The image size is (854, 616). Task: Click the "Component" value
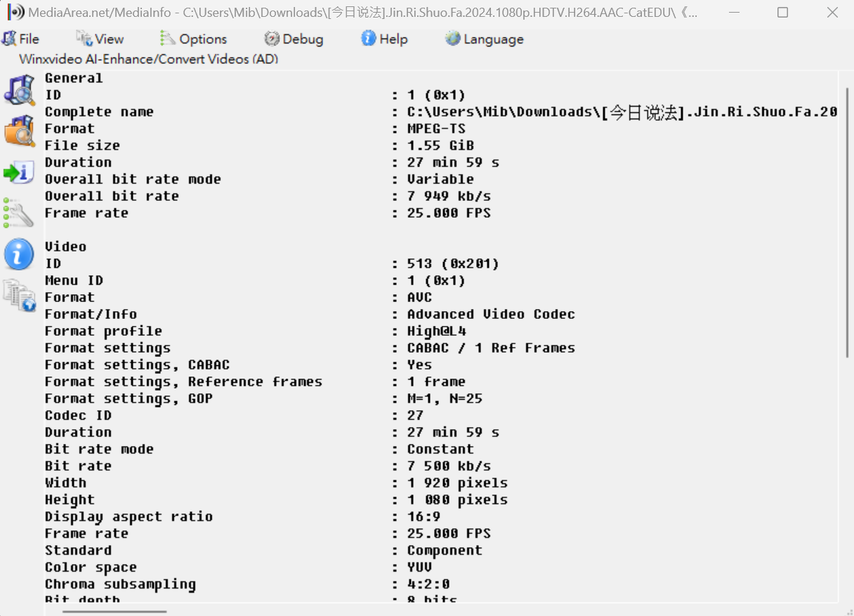tap(445, 550)
